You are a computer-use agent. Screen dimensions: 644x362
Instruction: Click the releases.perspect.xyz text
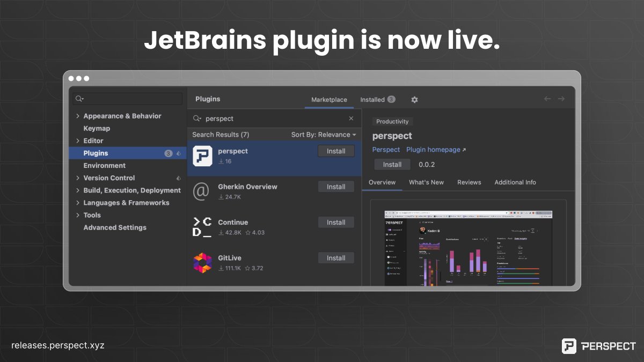[57, 345]
